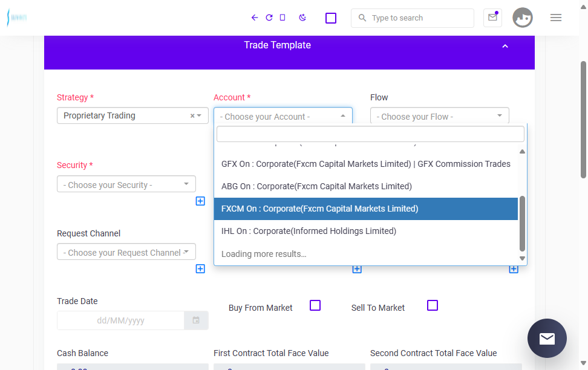This screenshot has height=370, width=588.
Task: Click the plus icon below Request Channel dropdown
Action: coord(200,269)
